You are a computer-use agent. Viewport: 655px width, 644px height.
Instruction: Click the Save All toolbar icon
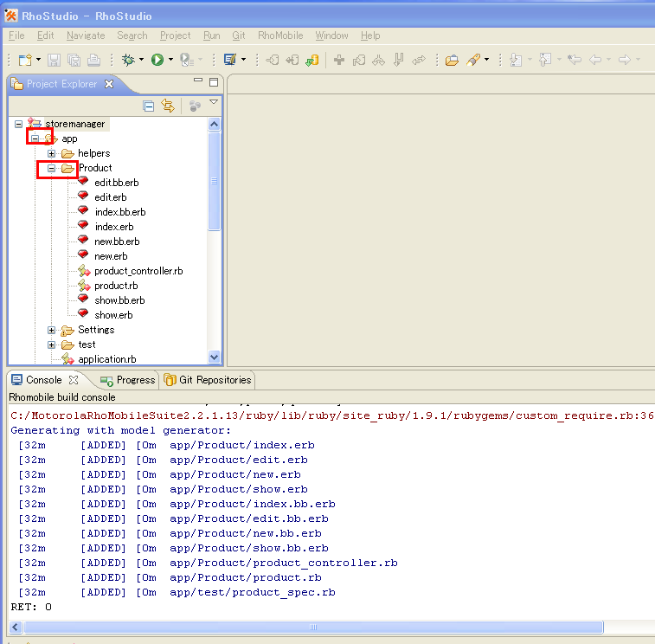(74, 61)
